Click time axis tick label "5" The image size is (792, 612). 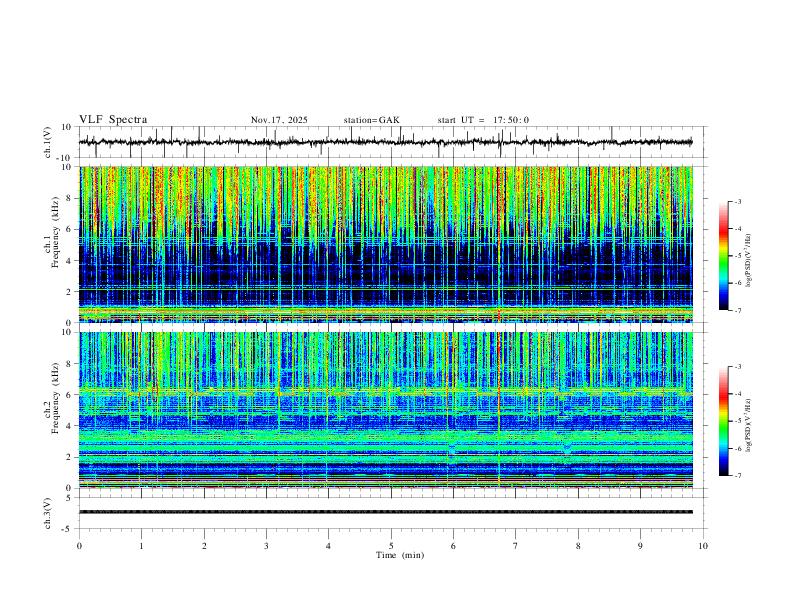tap(391, 546)
